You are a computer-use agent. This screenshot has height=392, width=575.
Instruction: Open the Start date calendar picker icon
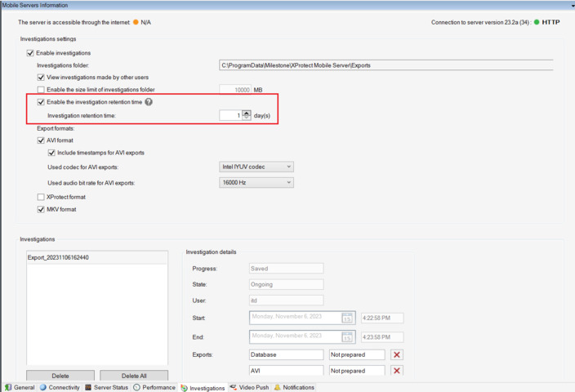tap(347, 318)
